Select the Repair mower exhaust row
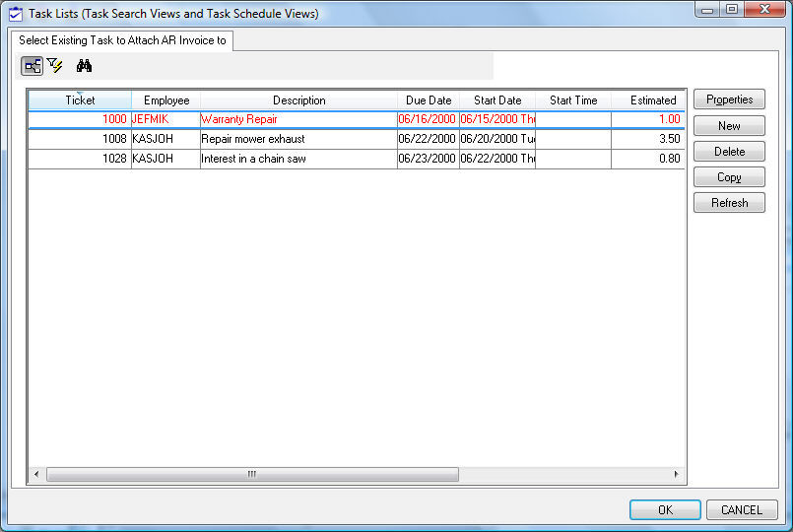 pyautogui.click(x=297, y=139)
